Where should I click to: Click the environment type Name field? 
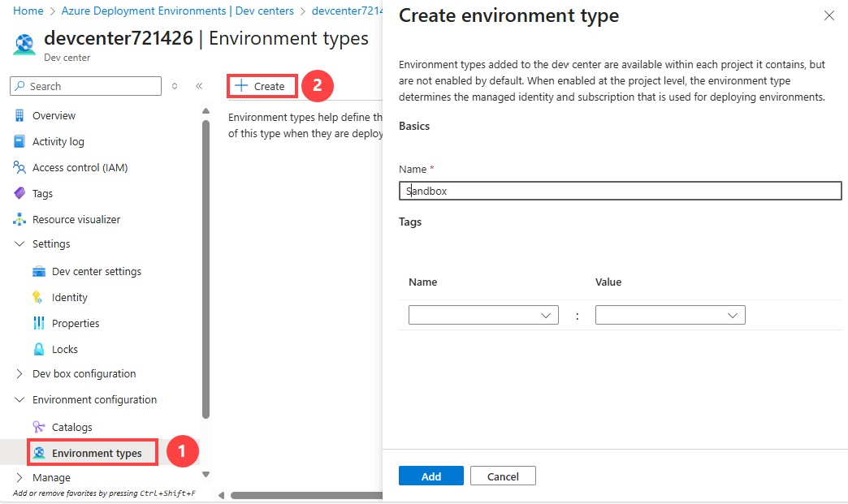tap(621, 191)
